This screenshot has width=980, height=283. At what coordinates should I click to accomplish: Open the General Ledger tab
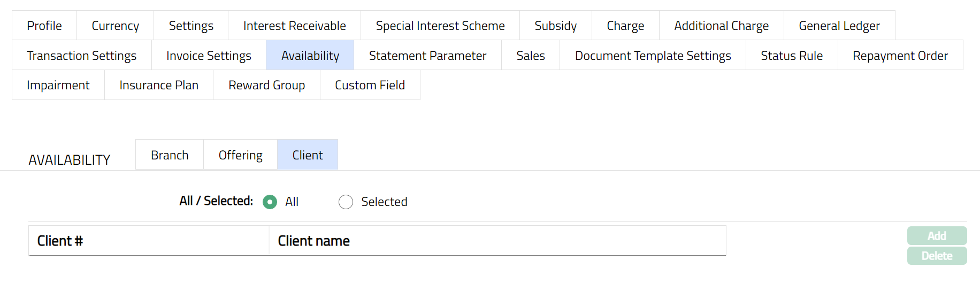[839, 26]
